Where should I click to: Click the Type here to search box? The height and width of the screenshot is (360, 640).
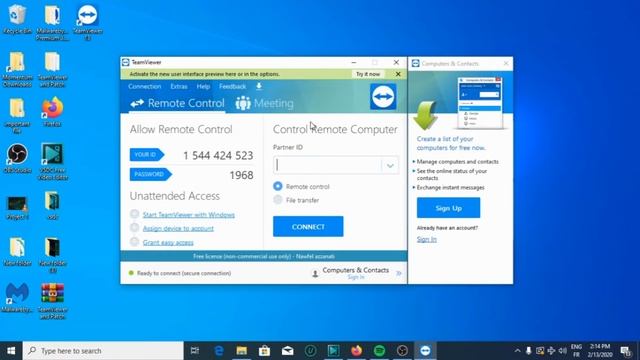coord(103,351)
